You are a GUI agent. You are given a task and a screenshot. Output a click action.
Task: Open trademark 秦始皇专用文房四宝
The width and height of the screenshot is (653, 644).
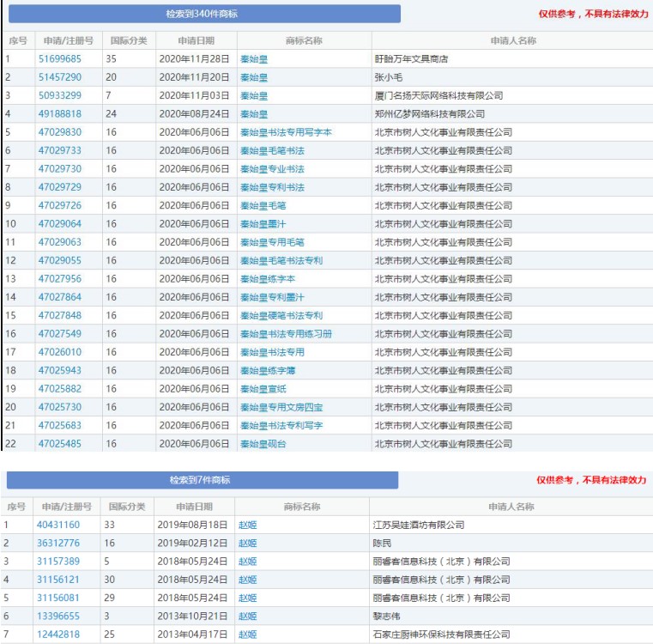click(x=281, y=408)
